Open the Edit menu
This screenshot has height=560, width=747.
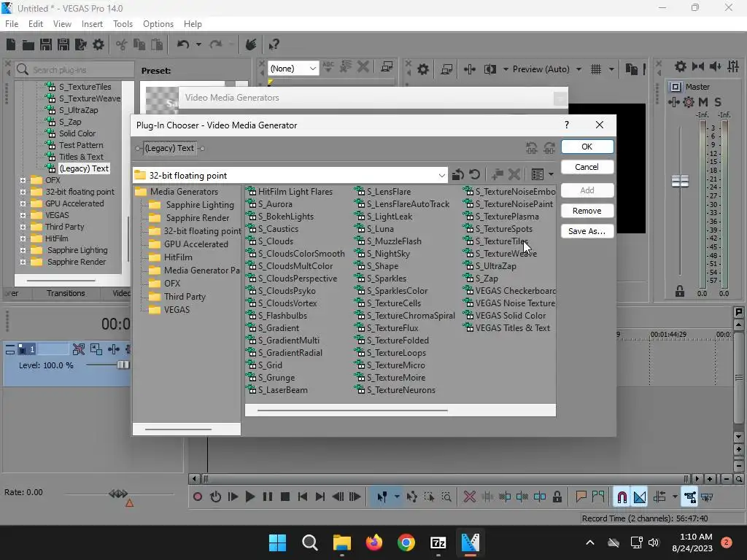pos(36,24)
